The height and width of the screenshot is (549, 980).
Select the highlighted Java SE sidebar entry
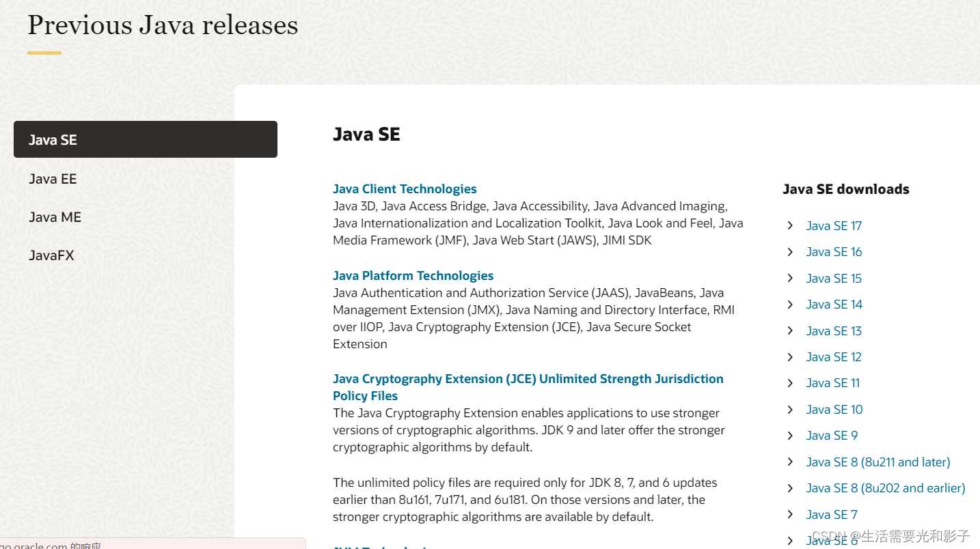coord(53,139)
